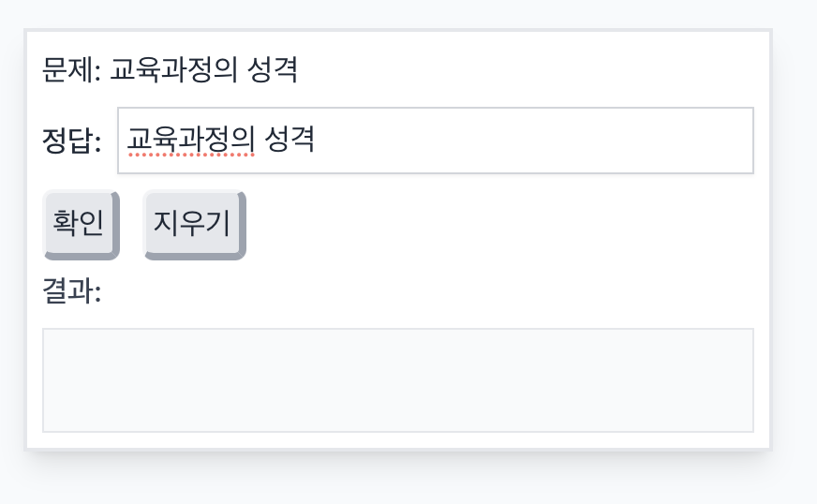
Task: Click the 문제: label text
Action: [x=72, y=69]
